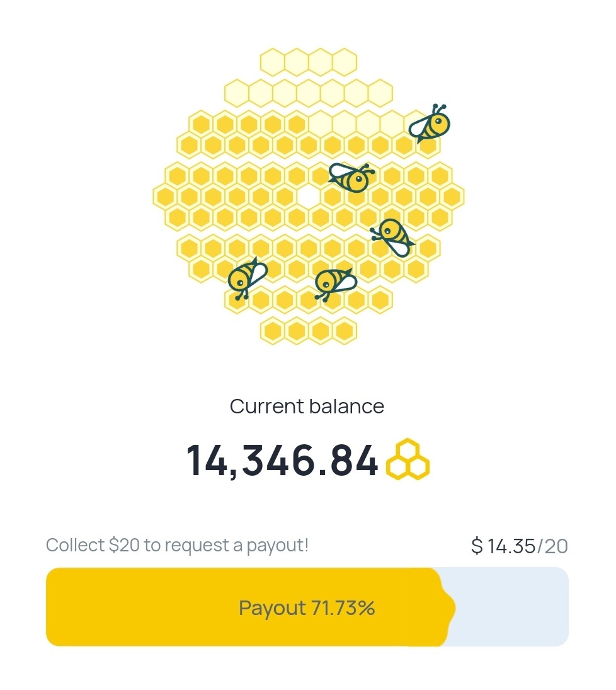Tap the bee at the top right

[x=430, y=124]
